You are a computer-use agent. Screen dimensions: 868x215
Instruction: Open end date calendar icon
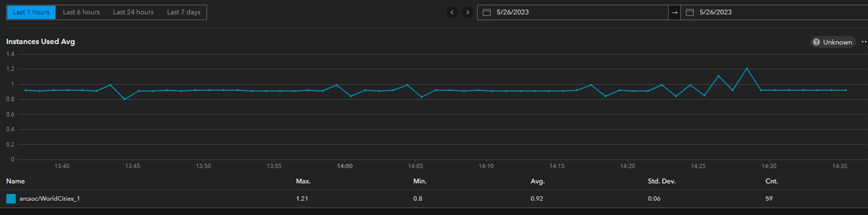[x=690, y=12]
